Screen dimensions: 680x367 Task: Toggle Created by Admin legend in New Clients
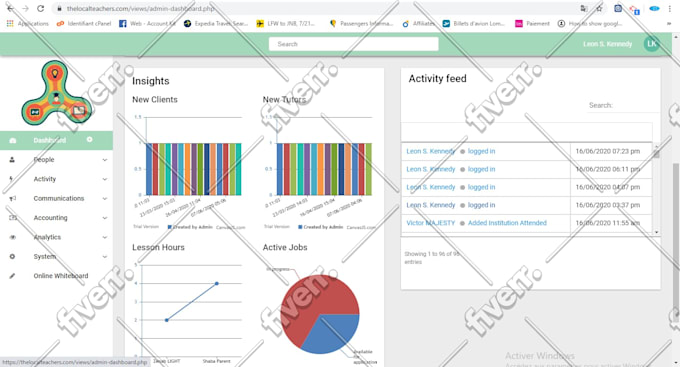coord(190,227)
